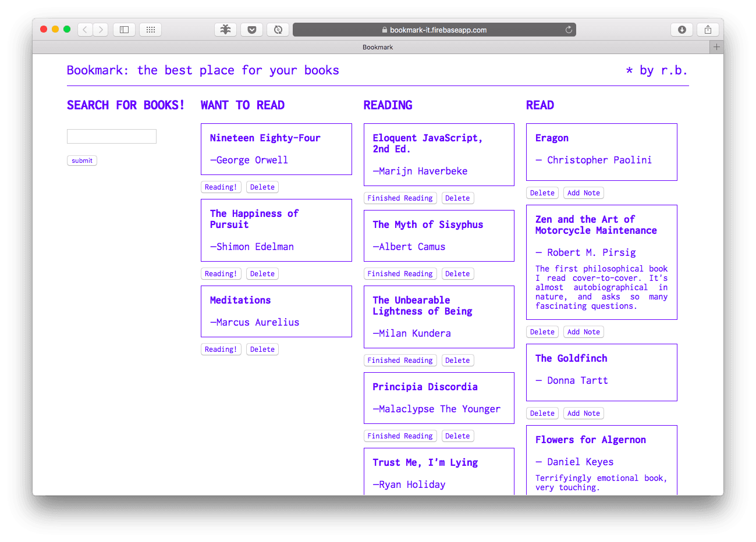Screen dimensions: 756x542
Task: Mark Nineteen Eighty-Four as Reading!
Action: coord(221,187)
